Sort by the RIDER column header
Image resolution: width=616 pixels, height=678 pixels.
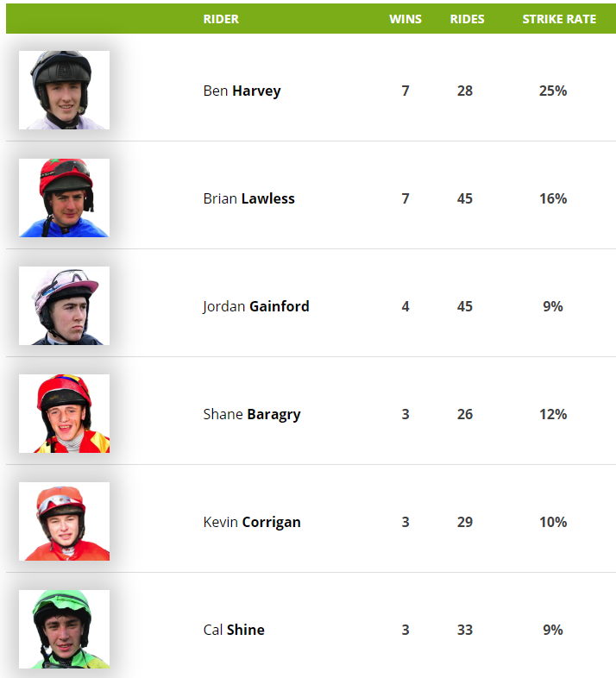pyautogui.click(x=221, y=19)
